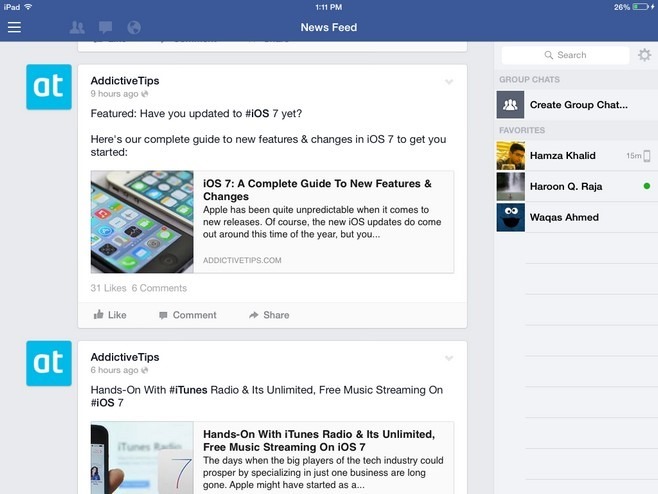The height and width of the screenshot is (494, 658).
Task: Open chat settings gear icon
Action: (x=645, y=55)
